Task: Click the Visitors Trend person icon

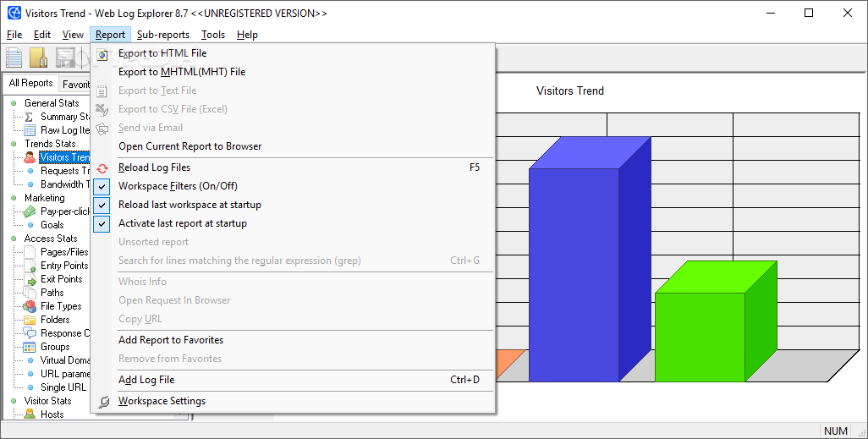Action: (x=30, y=157)
